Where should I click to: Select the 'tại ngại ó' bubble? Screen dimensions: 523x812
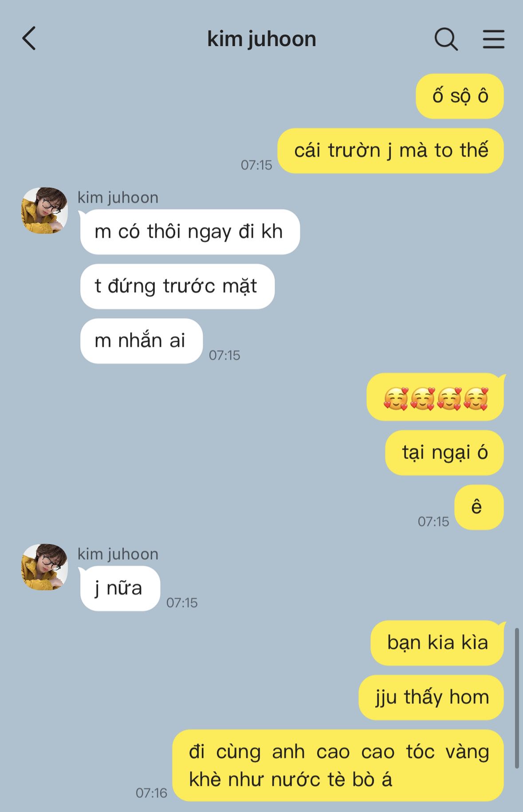tap(444, 453)
